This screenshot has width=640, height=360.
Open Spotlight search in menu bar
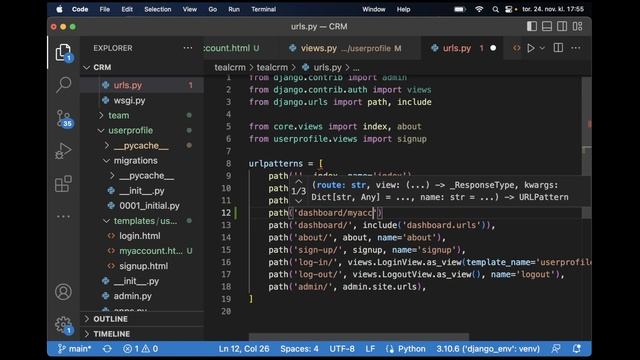(495, 9)
